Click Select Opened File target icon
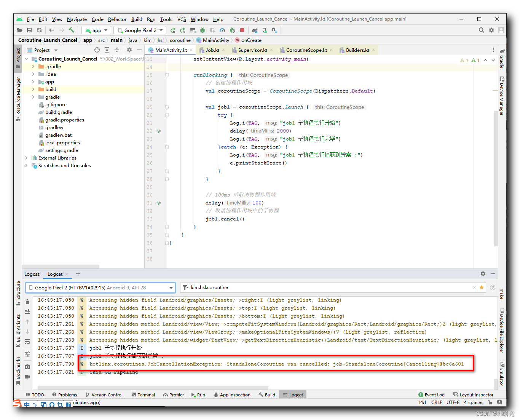 97,50
